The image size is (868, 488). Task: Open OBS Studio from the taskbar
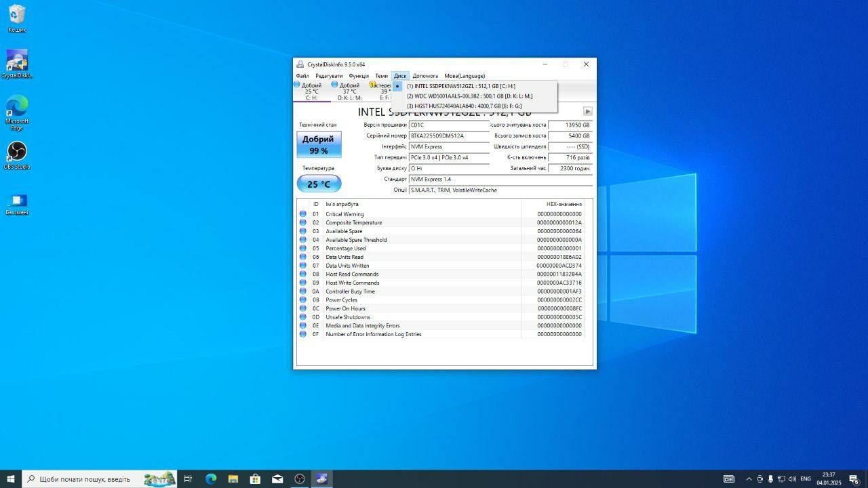coord(300,479)
